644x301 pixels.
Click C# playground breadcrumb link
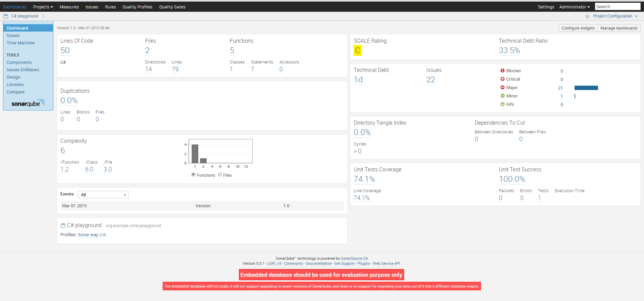(24, 16)
